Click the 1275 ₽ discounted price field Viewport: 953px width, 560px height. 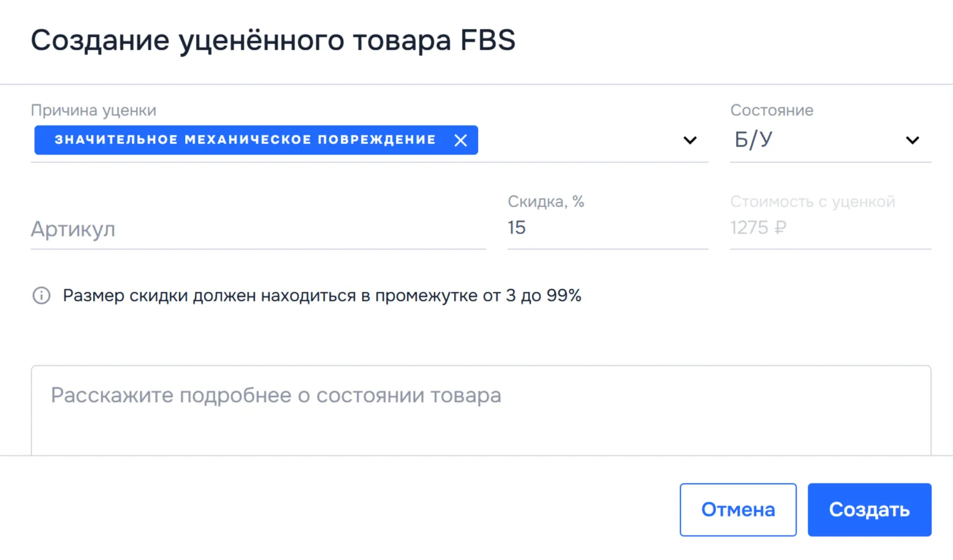[x=830, y=228]
